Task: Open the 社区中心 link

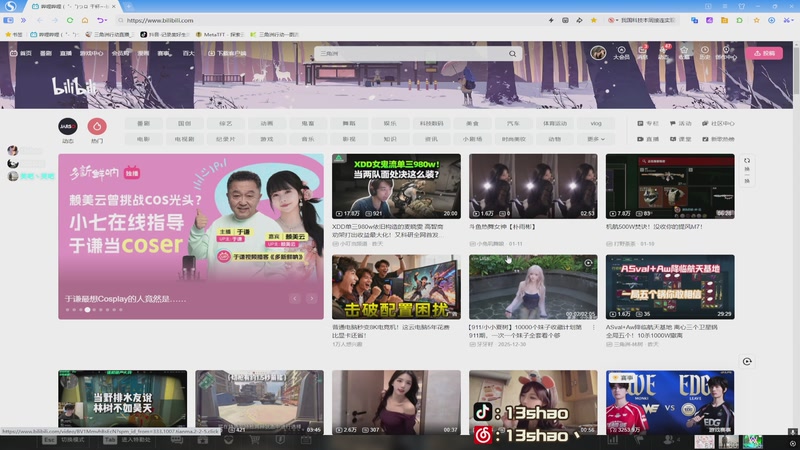Action: tap(718, 123)
